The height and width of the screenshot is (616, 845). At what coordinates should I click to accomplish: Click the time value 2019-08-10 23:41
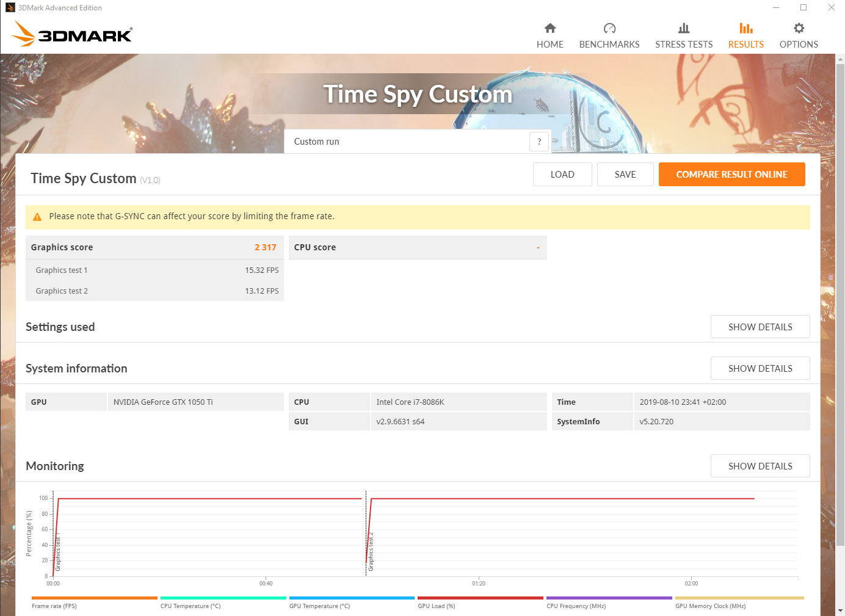tap(683, 402)
